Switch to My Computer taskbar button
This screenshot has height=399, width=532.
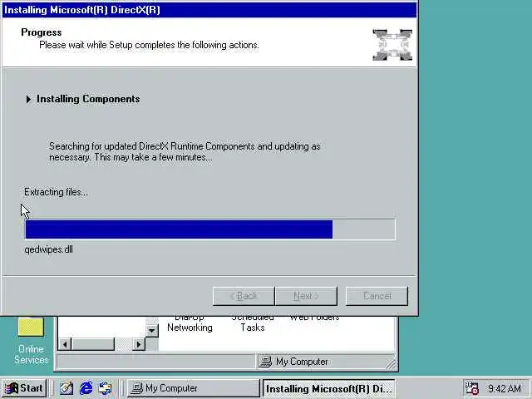coord(194,388)
